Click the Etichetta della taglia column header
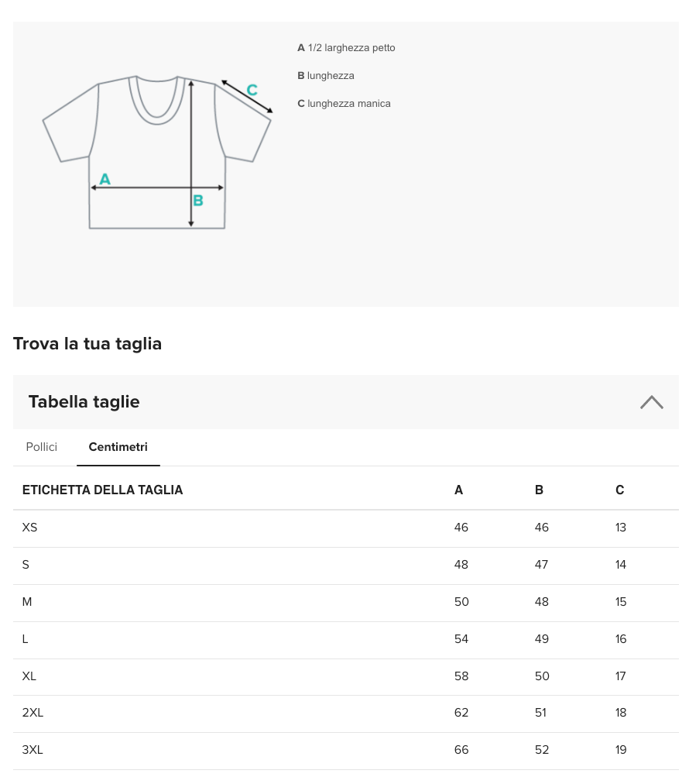This screenshot has width=689, height=784. (x=103, y=490)
